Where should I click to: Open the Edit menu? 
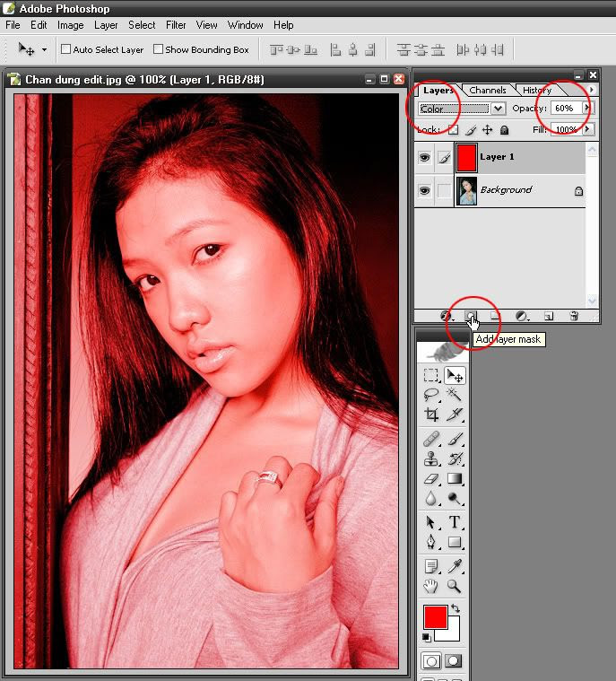click(39, 25)
